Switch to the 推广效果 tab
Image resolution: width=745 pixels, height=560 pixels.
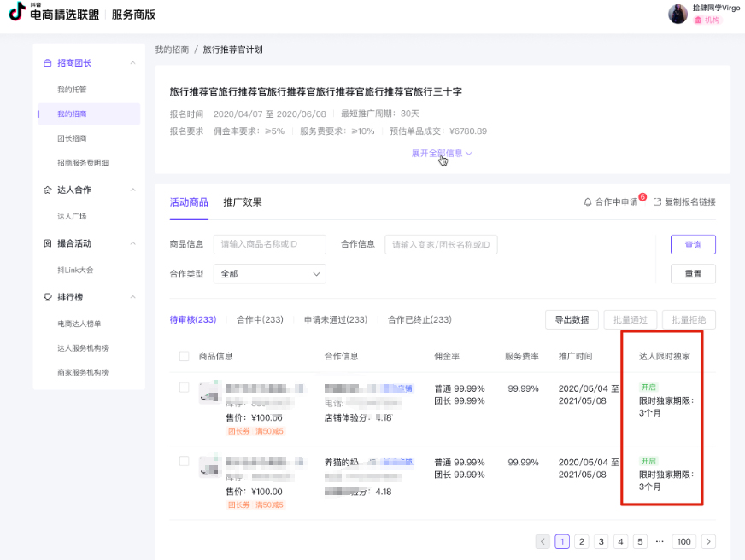[242, 202]
